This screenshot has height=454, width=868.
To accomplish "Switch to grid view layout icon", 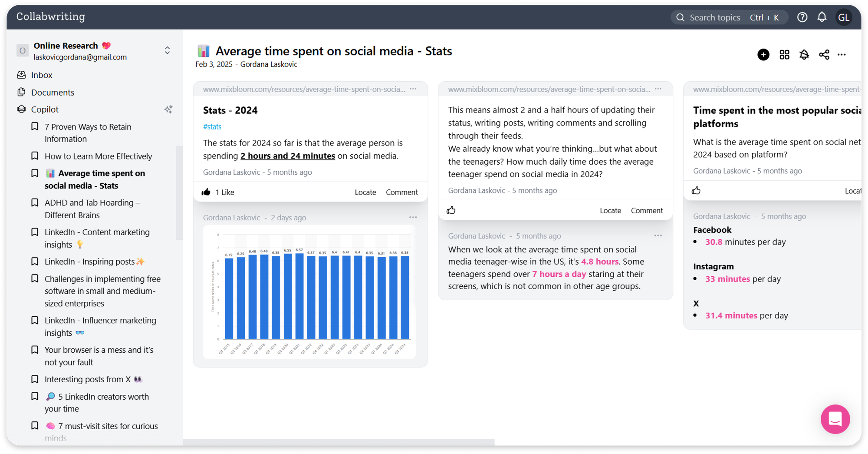I will pos(784,55).
